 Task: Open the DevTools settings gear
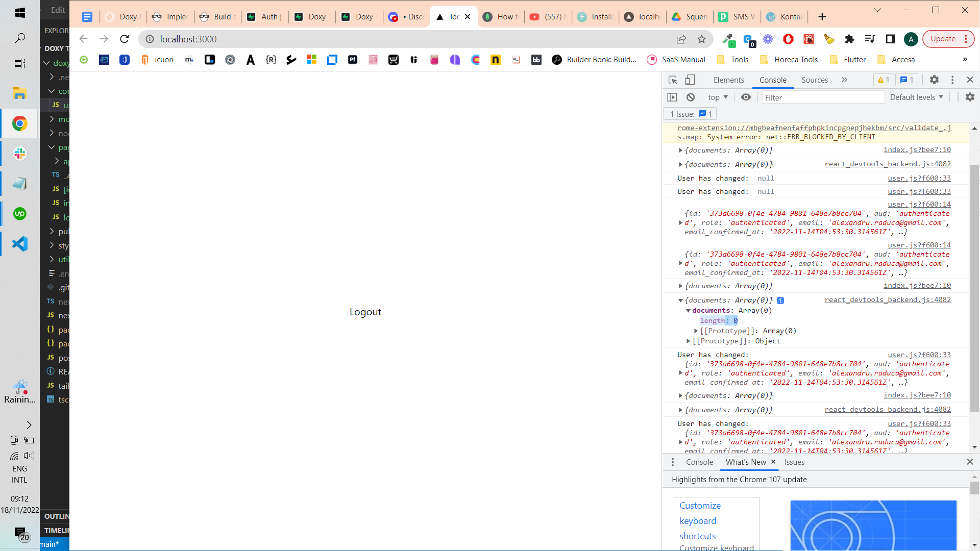click(x=934, y=80)
